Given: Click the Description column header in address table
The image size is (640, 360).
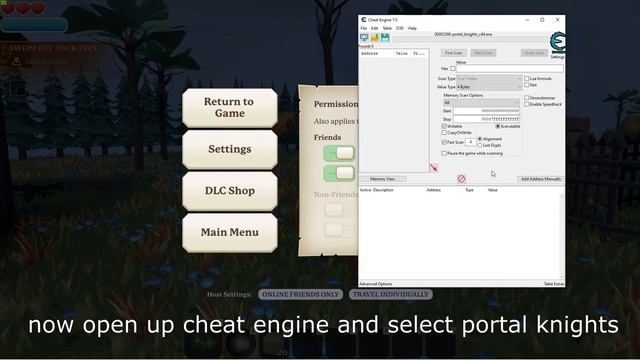Looking at the screenshot, I should tap(383, 190).
